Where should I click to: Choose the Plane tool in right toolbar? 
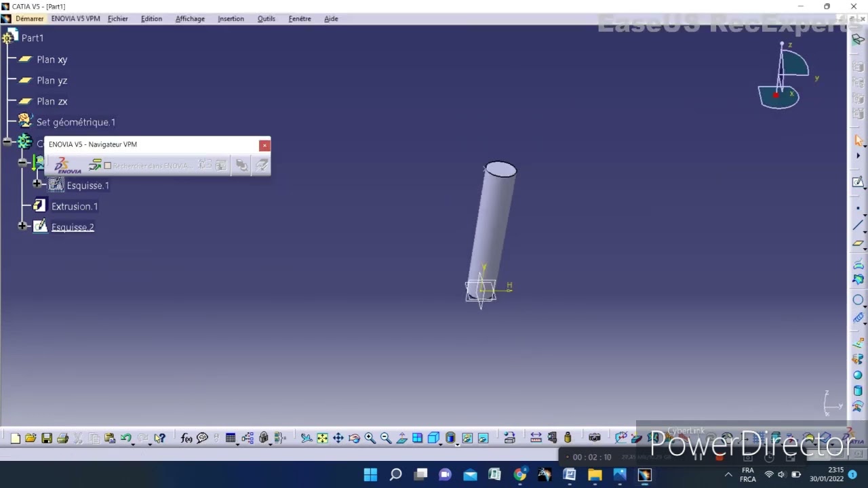859,243
